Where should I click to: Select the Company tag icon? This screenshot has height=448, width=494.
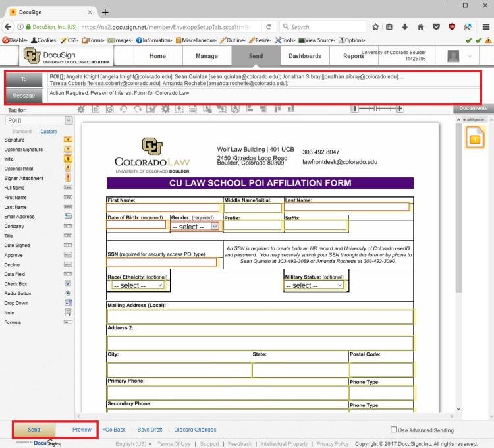[x=68, y=226]
